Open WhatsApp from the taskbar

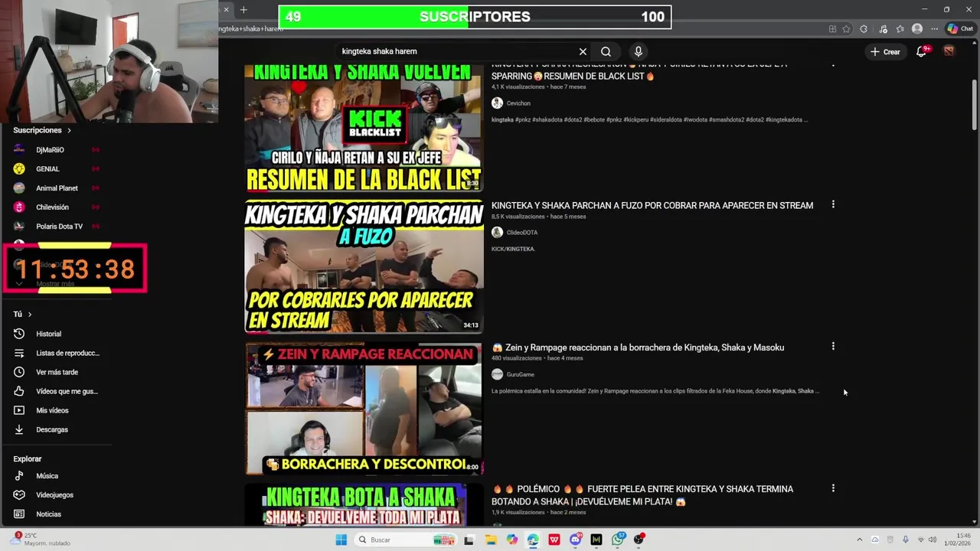618,540
